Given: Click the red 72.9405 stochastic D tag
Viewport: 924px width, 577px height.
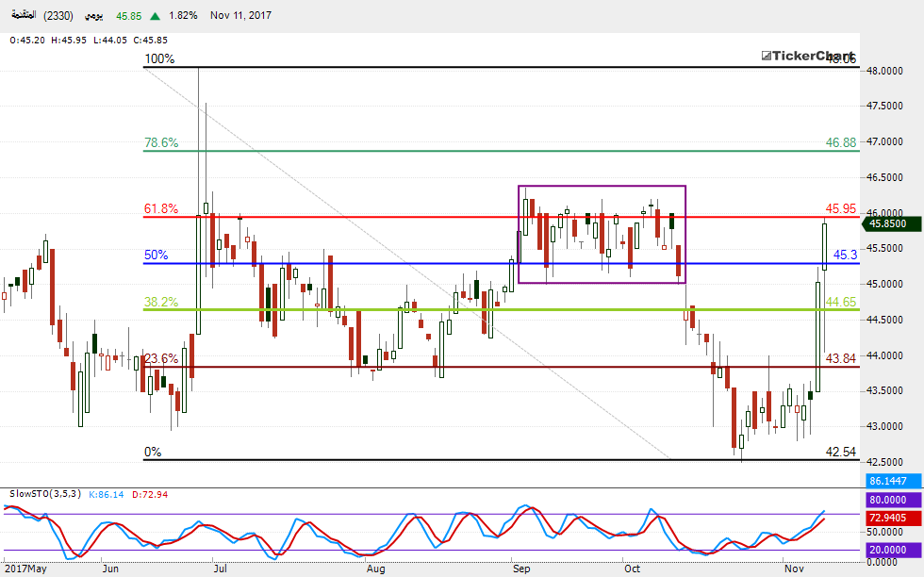Looking at the screenshot, I should (x=891, y=518).
